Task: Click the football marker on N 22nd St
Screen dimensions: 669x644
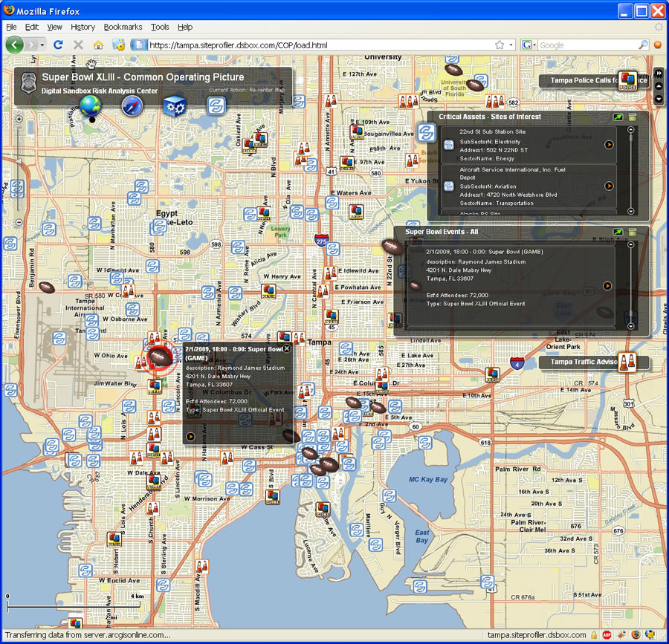Action: (x=392, y=247)
